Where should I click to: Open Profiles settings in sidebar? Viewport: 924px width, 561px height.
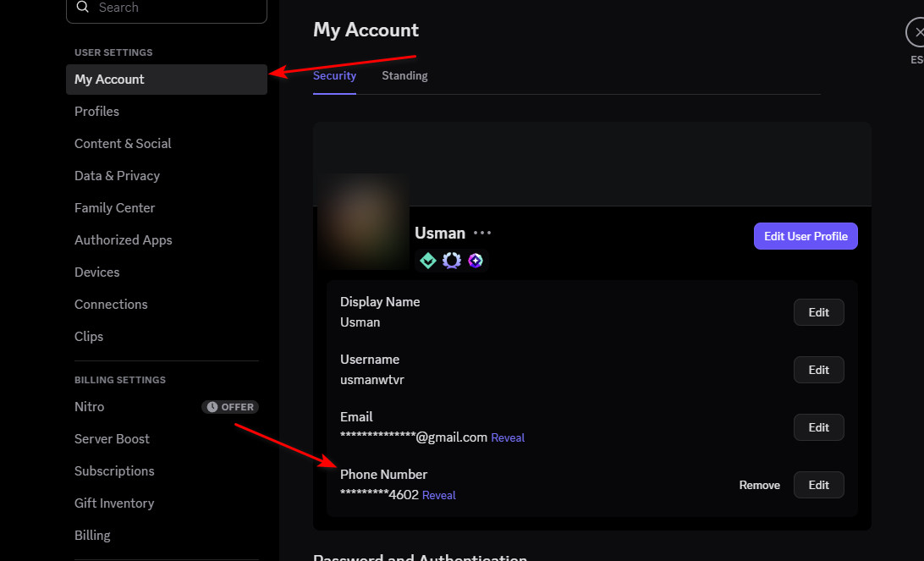click(96, 112)
